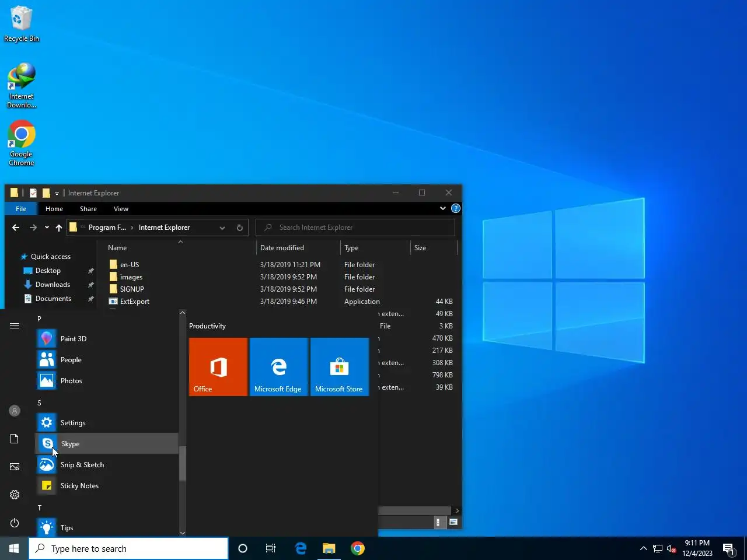Click Program F... in the address path
The image size is (747, 560).
click(x=107, y=228)
